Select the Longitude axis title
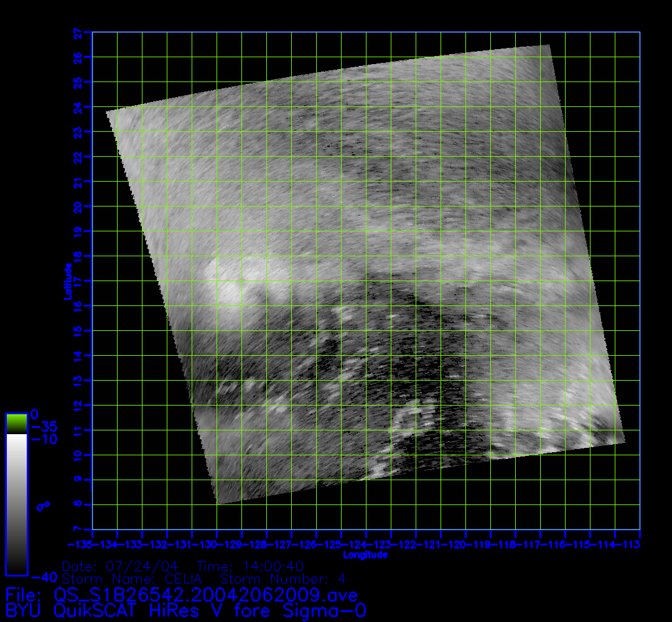 [x=365, y=555]
